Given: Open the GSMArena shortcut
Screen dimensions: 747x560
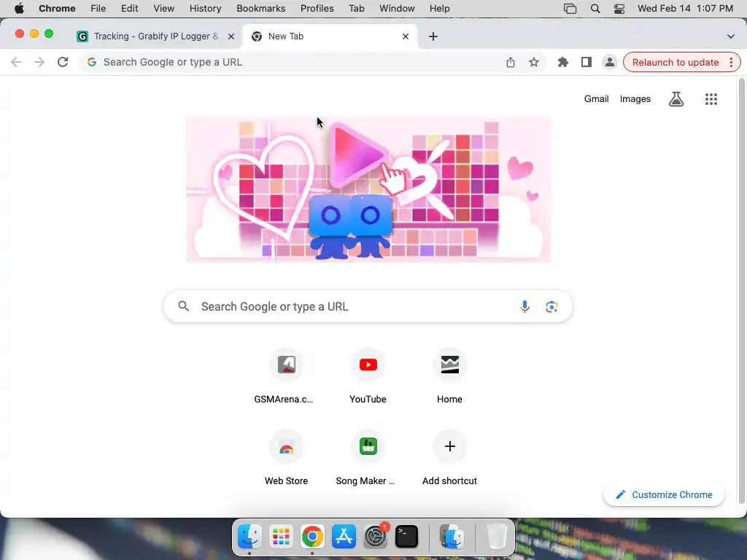Looking at the screenshot, I should [286, 378].
